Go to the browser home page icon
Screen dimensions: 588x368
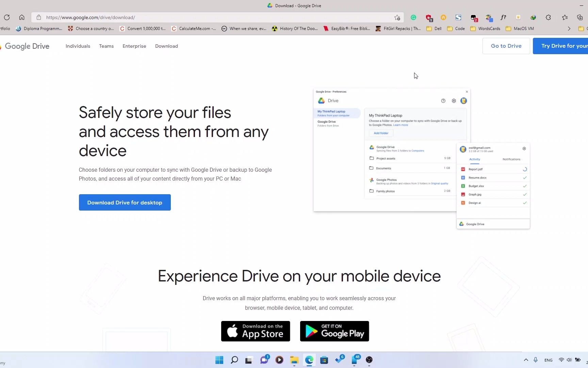22,17
